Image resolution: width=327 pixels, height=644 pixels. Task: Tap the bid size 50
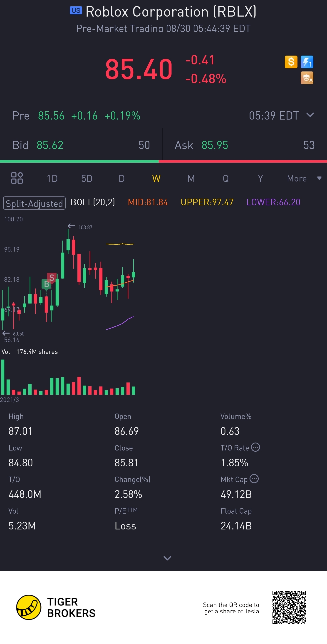144,145
